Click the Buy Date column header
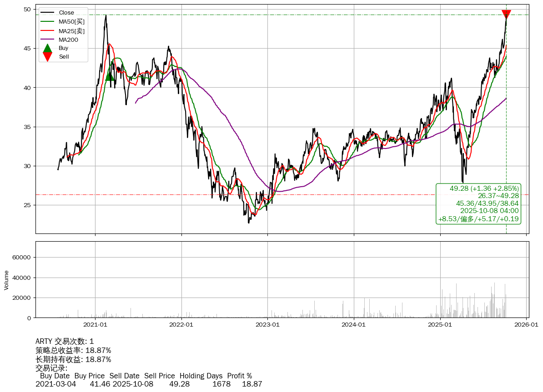 [55, 376]
